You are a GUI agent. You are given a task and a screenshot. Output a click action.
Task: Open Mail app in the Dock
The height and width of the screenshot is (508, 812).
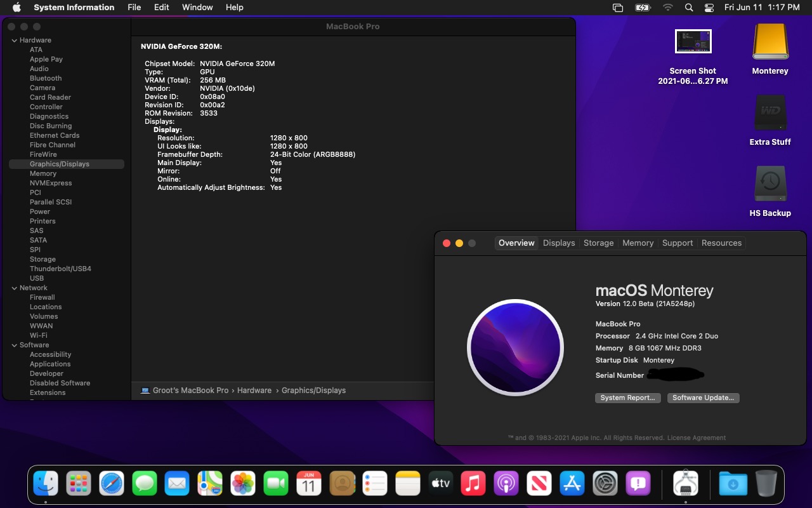[177, 484]
